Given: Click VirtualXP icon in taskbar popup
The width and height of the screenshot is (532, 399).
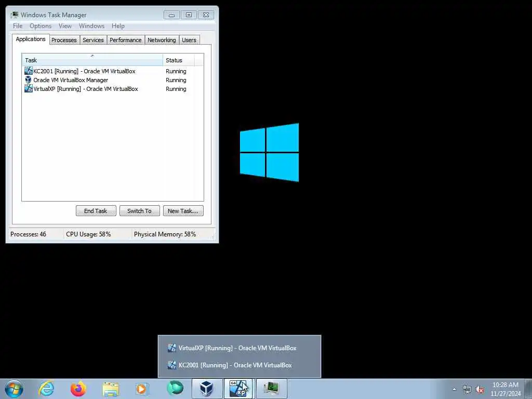Looking at the screenshot, I should [x=172, y=348].
